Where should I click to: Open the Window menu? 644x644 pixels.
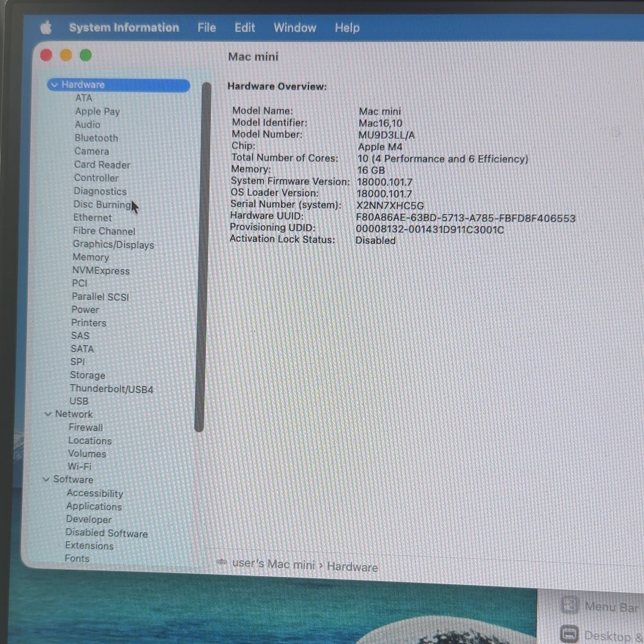point(295,28)
